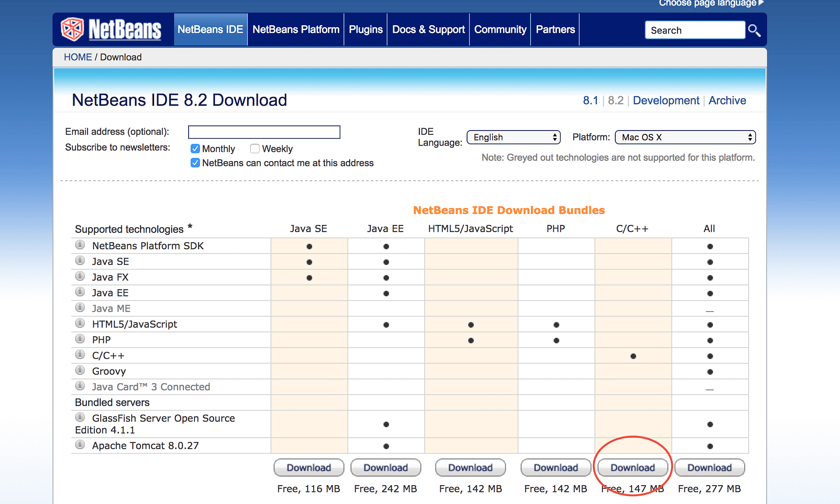Open info icon for Groovy row
This screenshot has height=504, width=840.
tap(80, 370)
